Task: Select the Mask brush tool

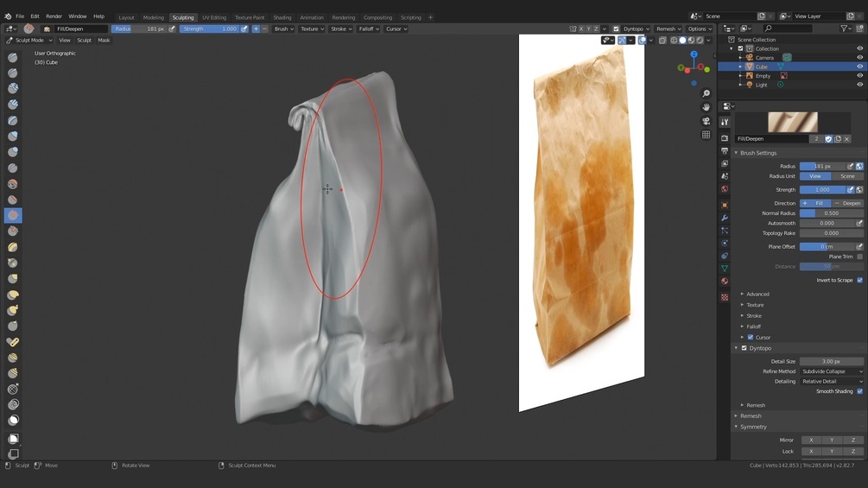Action: click(x=13, y=420)
